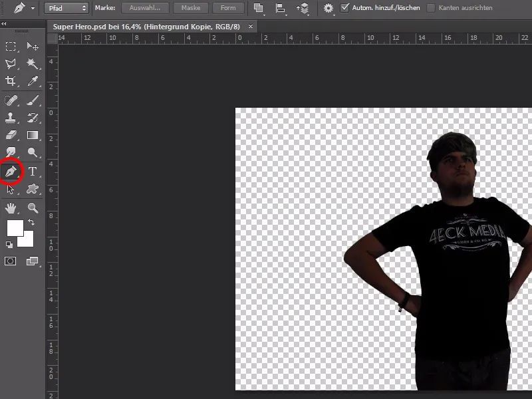
Task: Toggle Quick Mask mode
Action: [x=10, y=261]
